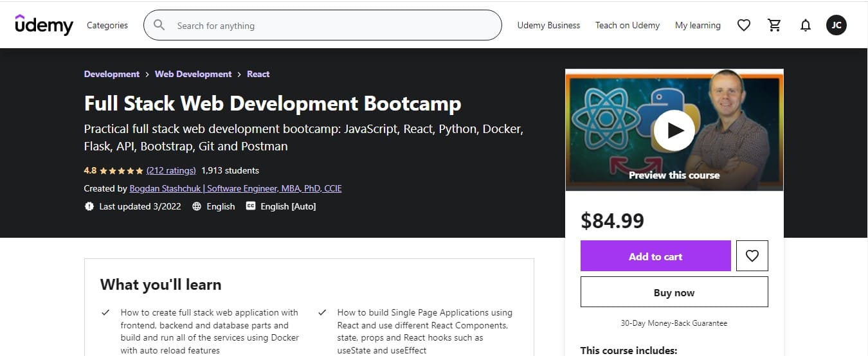Click the star rating icons
This screenshot has width=868, height=356.
tap(122, 170)
